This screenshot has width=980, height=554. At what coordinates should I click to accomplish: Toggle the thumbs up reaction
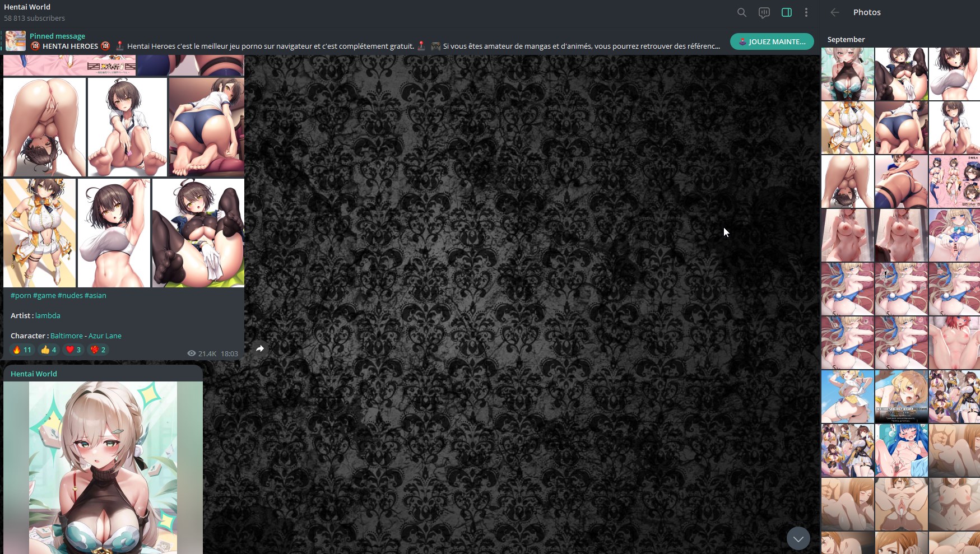49,350
